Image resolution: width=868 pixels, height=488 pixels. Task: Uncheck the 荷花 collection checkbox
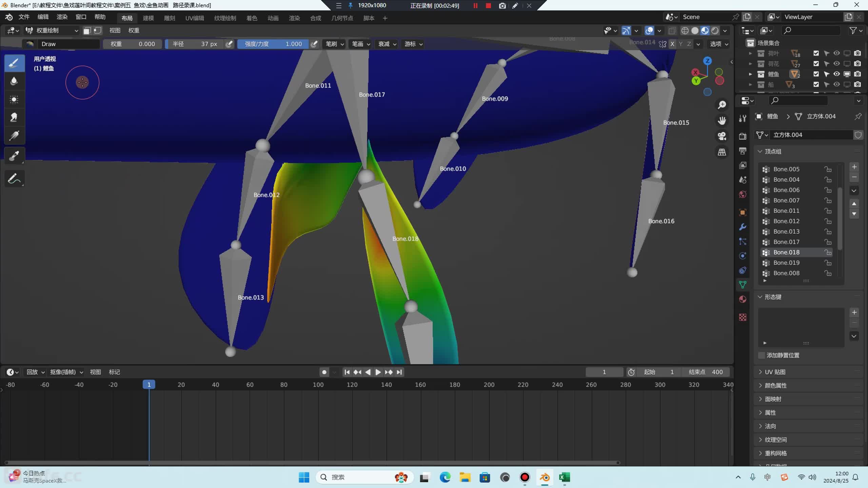pyautogui.click(x=816, y=64)
